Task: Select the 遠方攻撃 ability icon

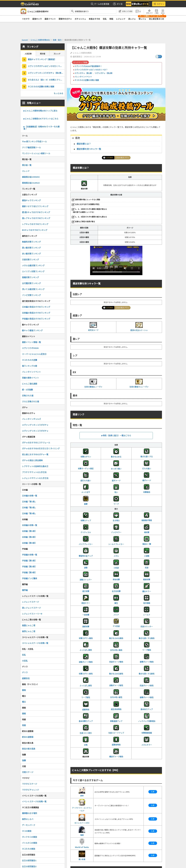Action: click(86, 586)
